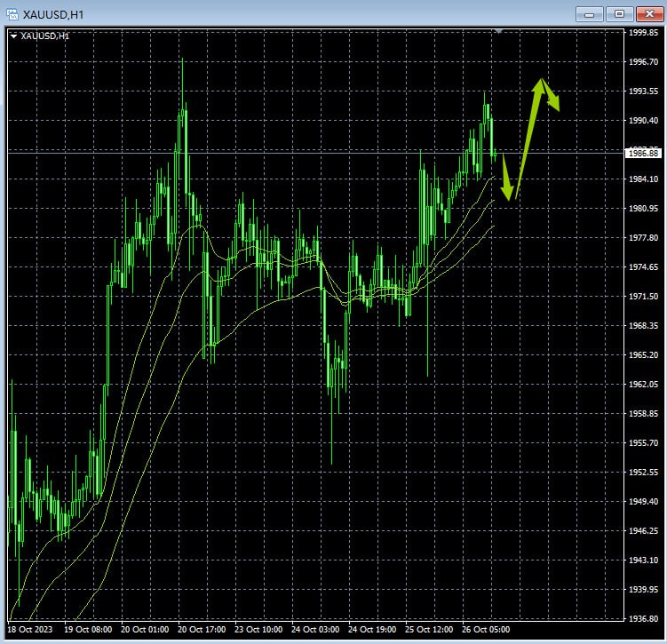Click the 26 Oct 05:00 time label
This screenshot has width=667, height=644.
click(x=484, y=629)
